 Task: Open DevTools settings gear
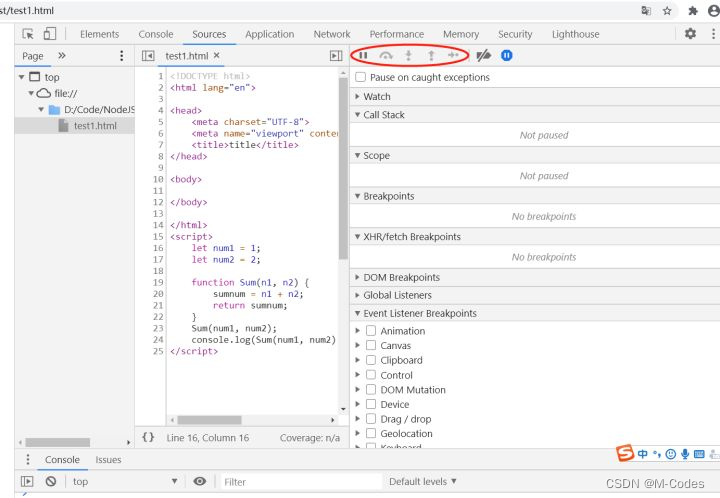690,33
